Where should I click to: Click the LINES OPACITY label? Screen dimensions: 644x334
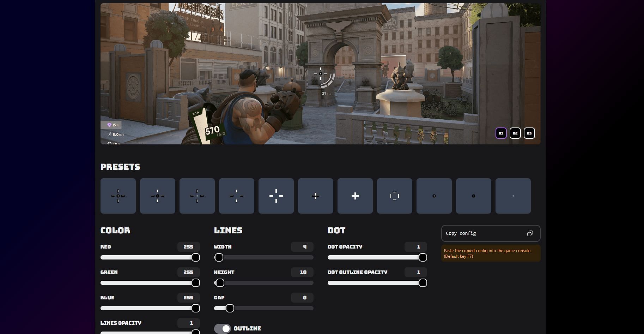coord(121,323)
